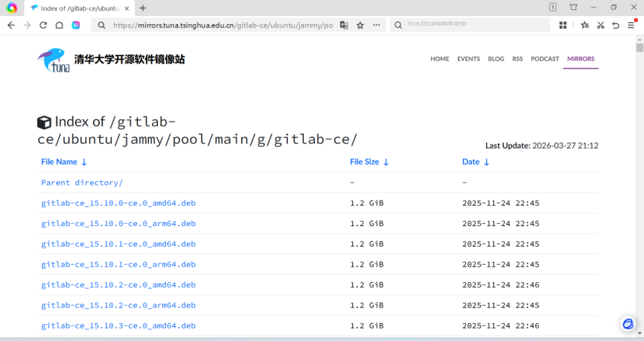Image resolution: width=644 pixels, height=341 pixels.
Task: Click the package box icon beside Index of
Action: tap(44, 122)
